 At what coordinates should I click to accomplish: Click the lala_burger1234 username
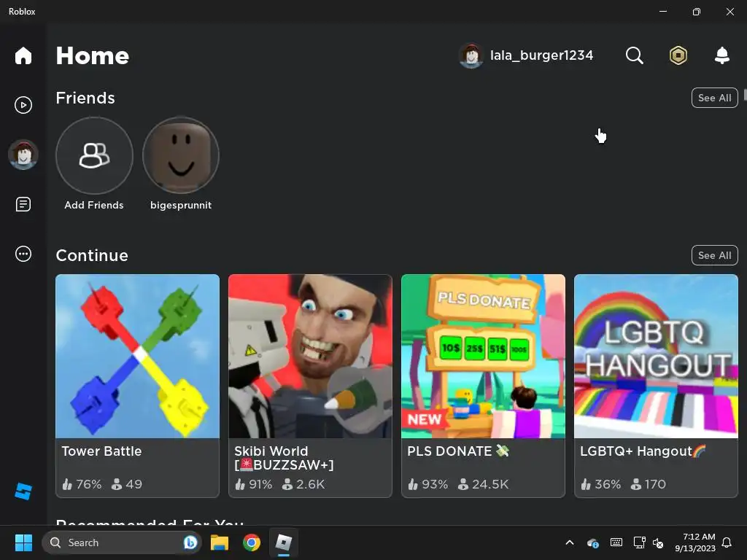[x=542, y=55]
